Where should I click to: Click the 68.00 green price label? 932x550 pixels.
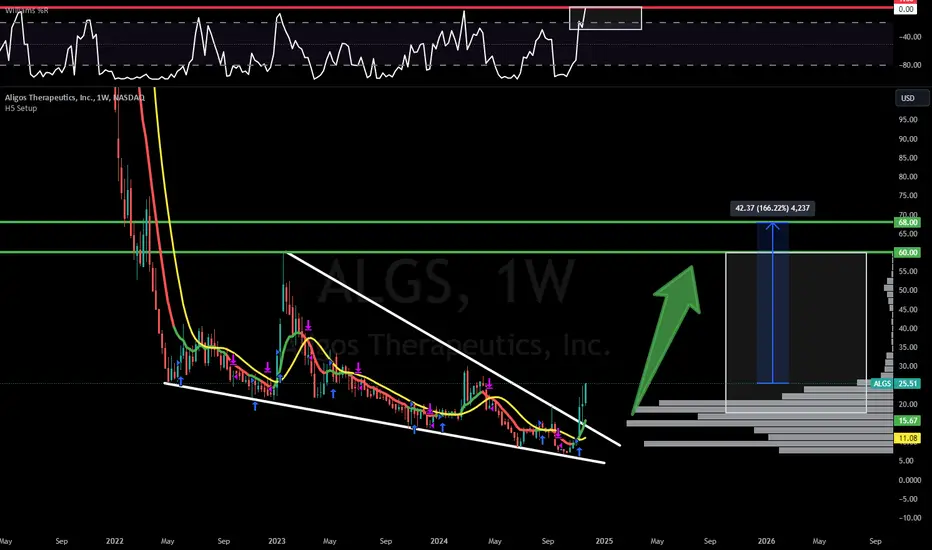(907, 222)
